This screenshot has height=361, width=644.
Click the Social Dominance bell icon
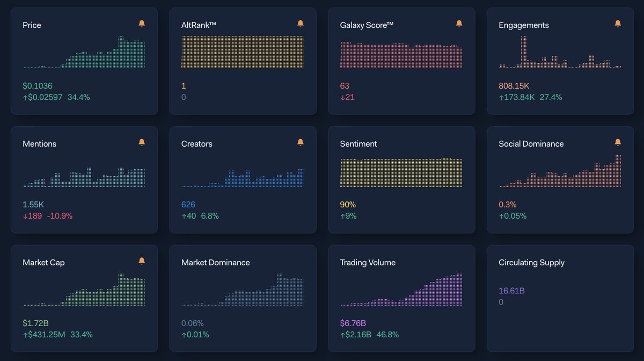coord(618,142)
